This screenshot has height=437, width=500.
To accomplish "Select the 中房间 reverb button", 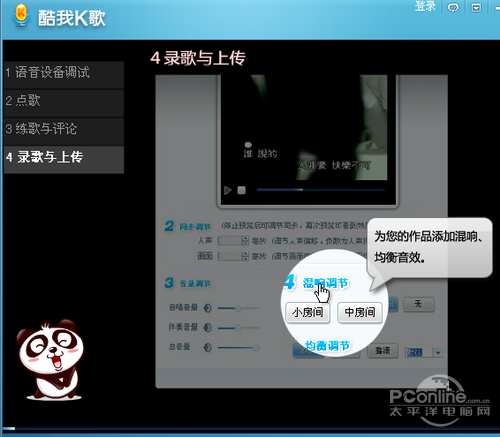I will coord(360,312).
